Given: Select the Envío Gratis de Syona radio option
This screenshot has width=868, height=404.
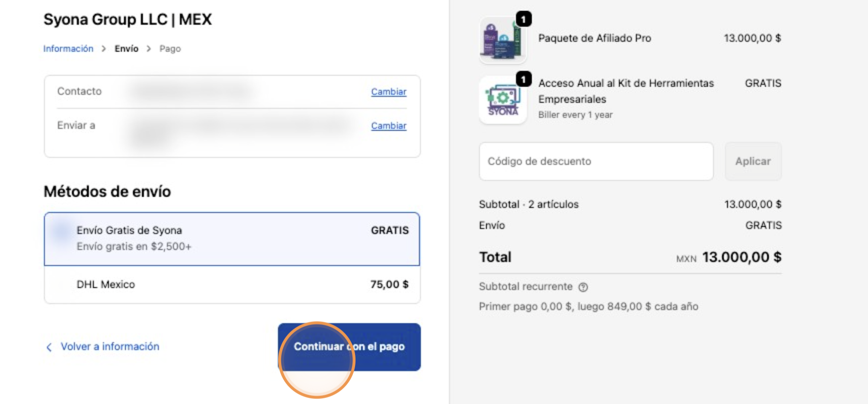Looking at the screenshot, I should tap(62, 231).
